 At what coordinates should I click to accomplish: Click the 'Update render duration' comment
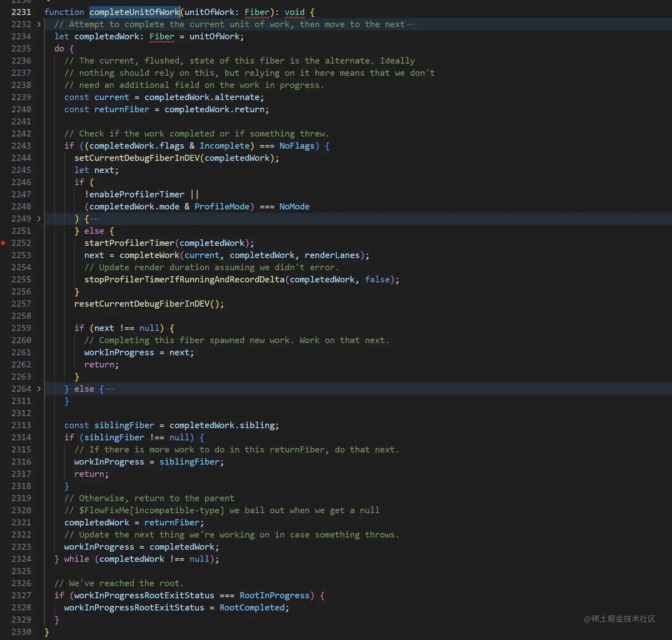coord(212,268)
